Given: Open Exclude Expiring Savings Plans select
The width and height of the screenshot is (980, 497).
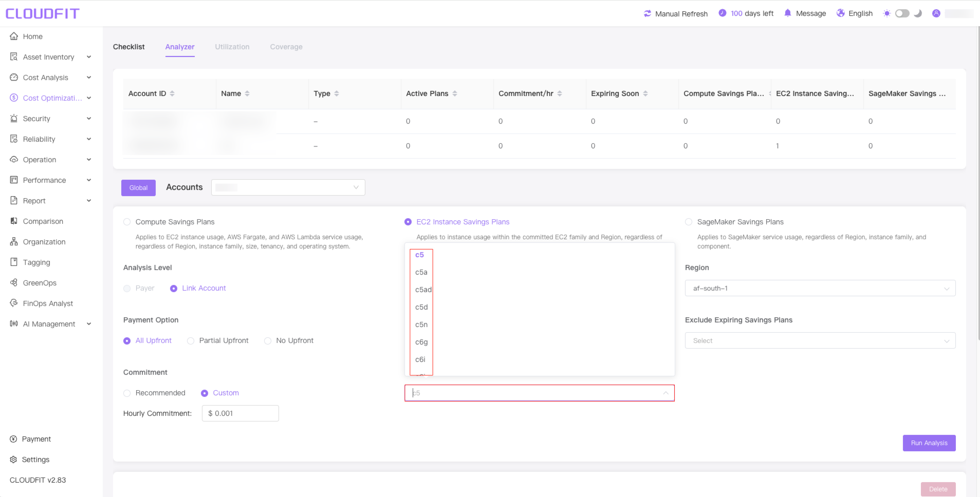Looking at the screenshot, I should tap(820, 340).
